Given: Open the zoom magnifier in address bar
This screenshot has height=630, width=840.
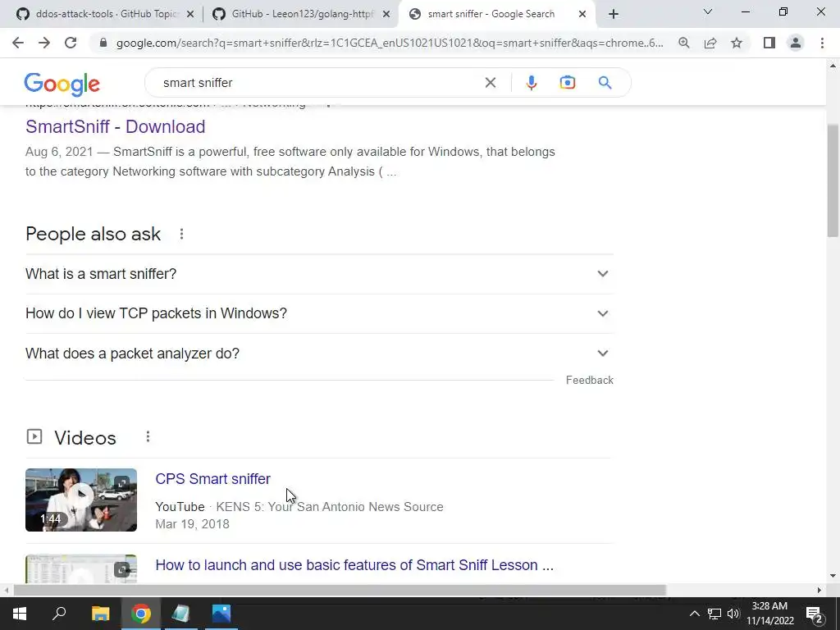Looking at the screenshot, I should (x=683, y=43).
